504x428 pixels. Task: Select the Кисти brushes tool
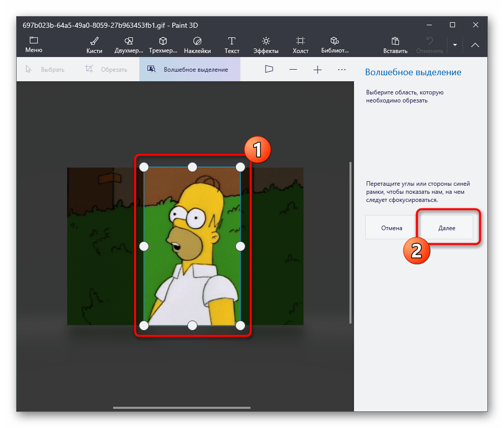[x=94, y=44]
